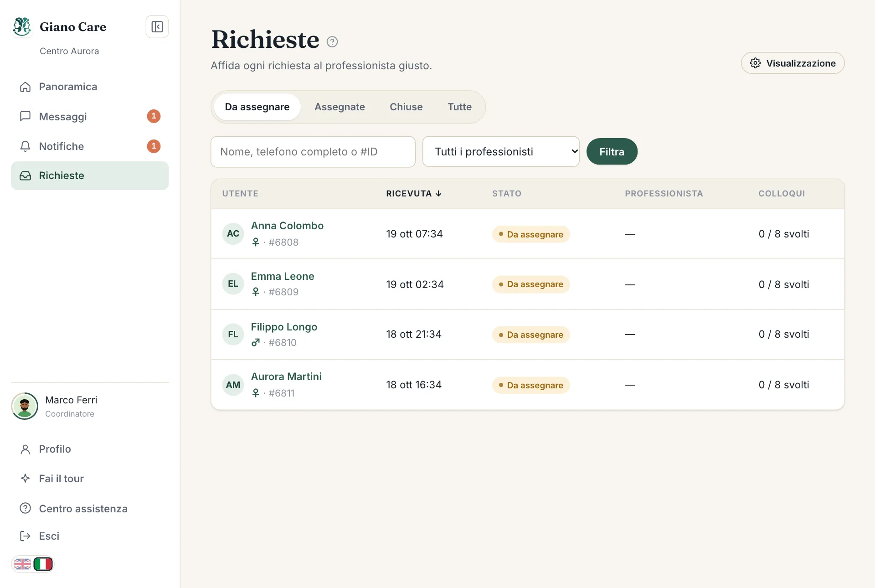The height and width of the screenshot is (588, 875).
Task: Click the #6811 request ID
Action: (282, 393)
